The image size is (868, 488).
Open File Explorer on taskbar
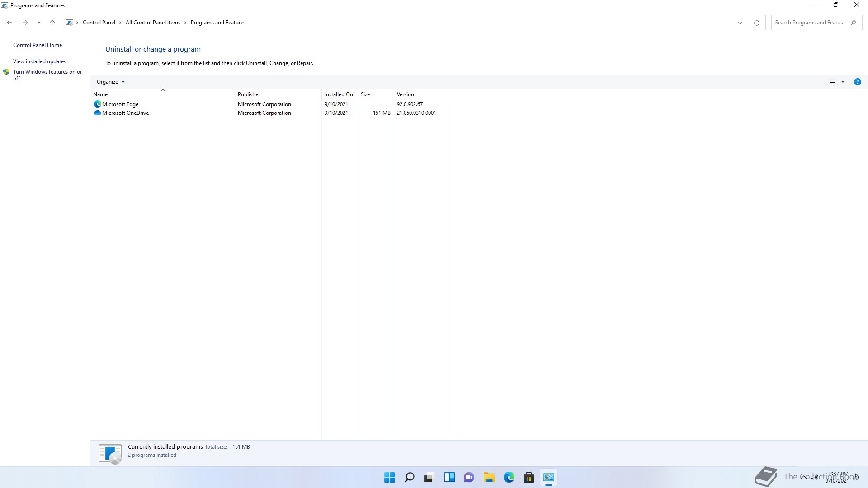pos(489,477)
